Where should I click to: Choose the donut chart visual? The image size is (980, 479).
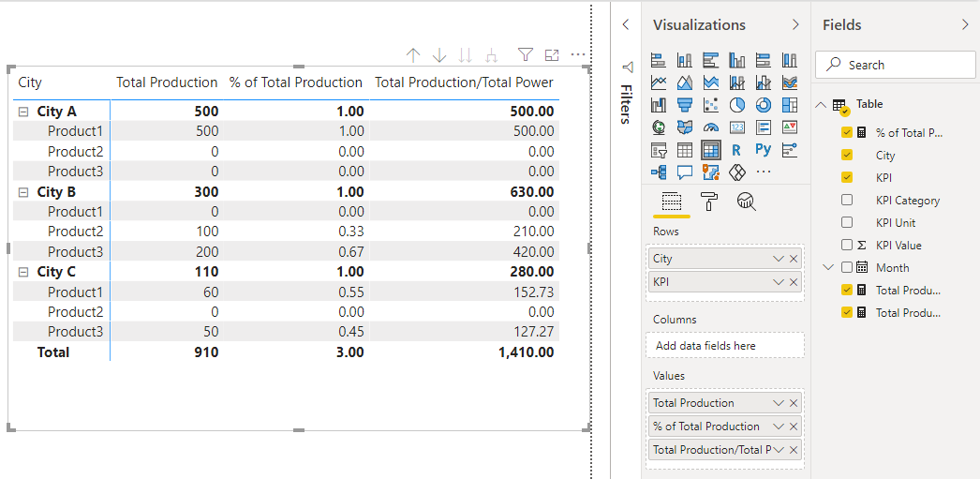coord(764,104)
